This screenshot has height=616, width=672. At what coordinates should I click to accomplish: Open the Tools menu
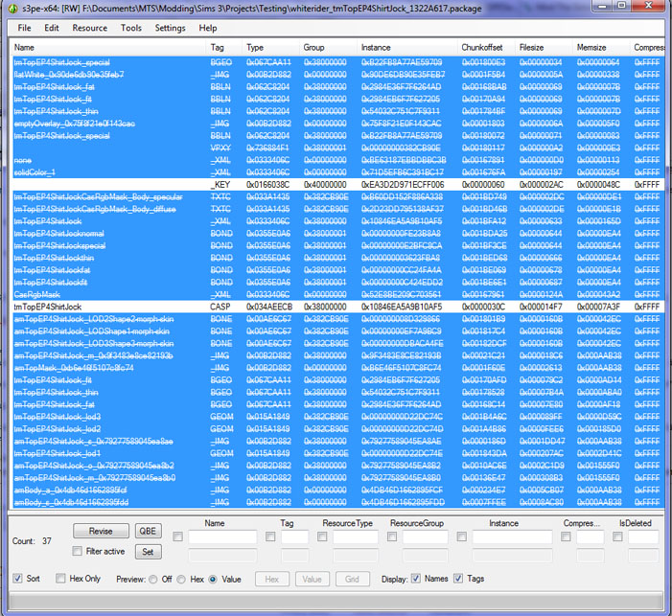tap(131, 28)
